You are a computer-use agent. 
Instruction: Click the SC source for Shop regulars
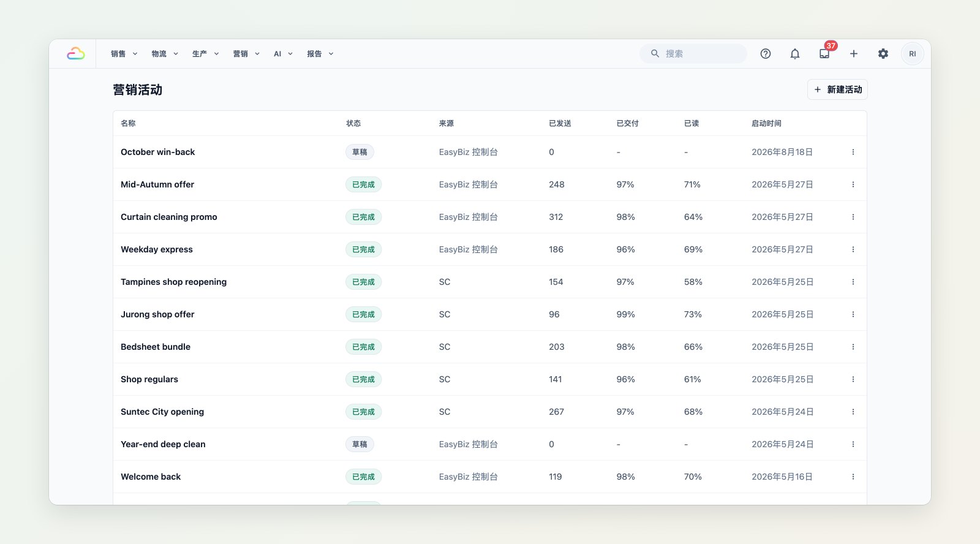445,379
